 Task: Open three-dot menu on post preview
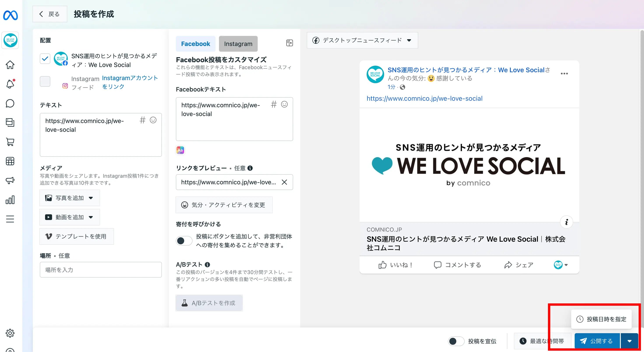point(564,74)
